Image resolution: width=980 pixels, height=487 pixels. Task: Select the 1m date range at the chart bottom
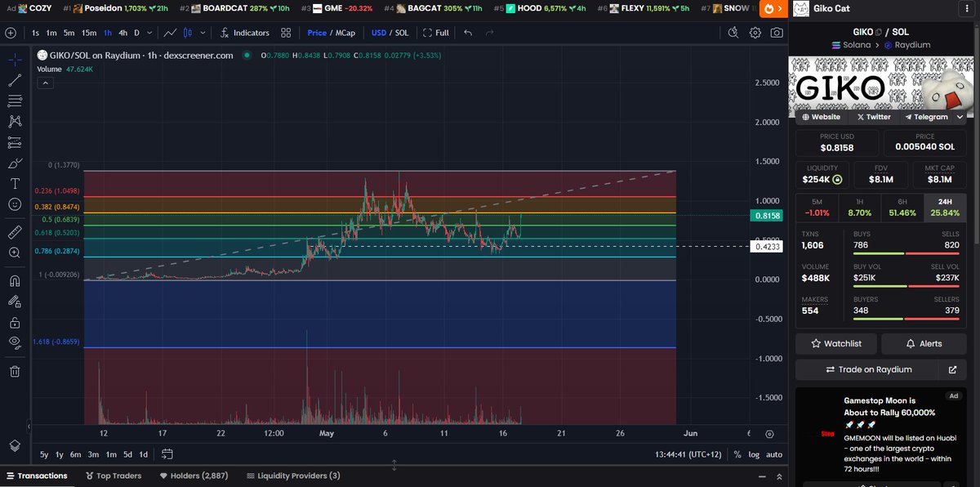(x=111, y=454)
